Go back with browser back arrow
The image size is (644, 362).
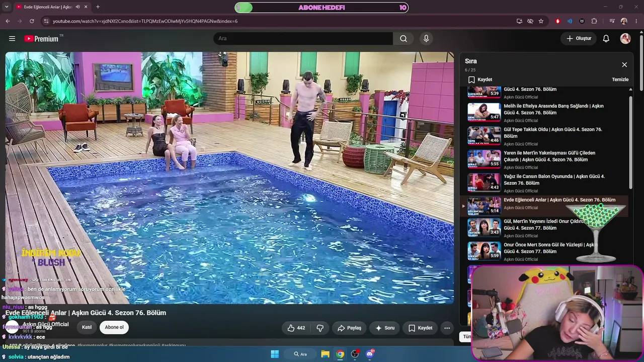(8, 21)
